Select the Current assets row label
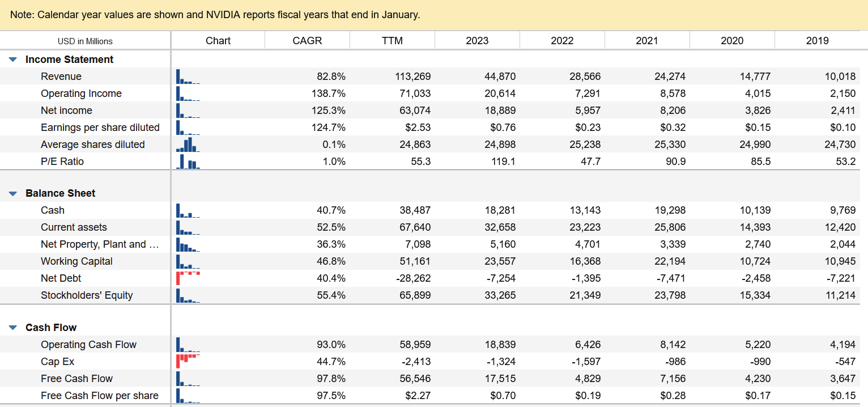 pyautogui.click(x=74, y=227)
